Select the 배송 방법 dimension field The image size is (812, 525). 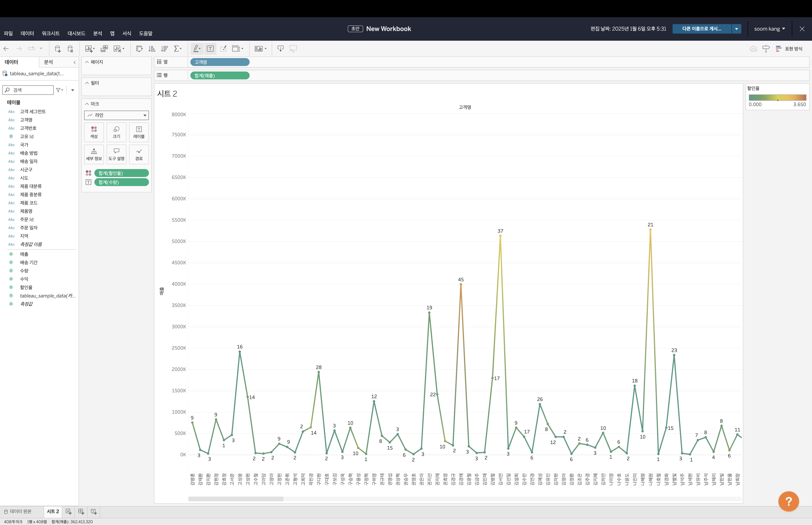coord(29,153)
